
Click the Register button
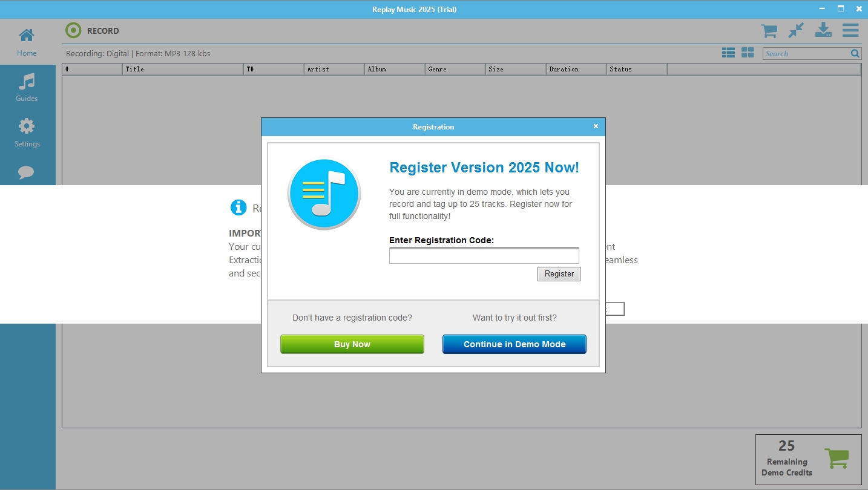tap(559, 274)
